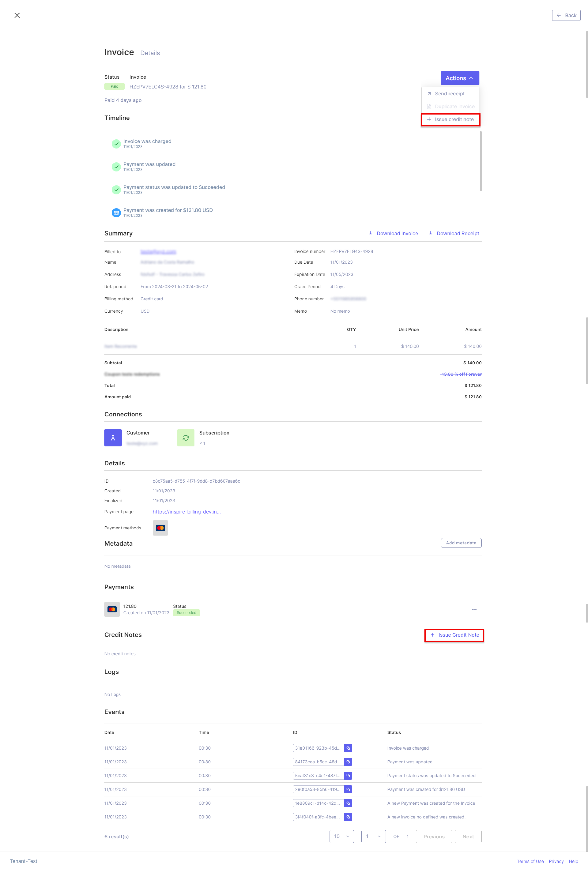588x869 pixels.
Task: Download the receipt
Action: [x=453, y=233]
